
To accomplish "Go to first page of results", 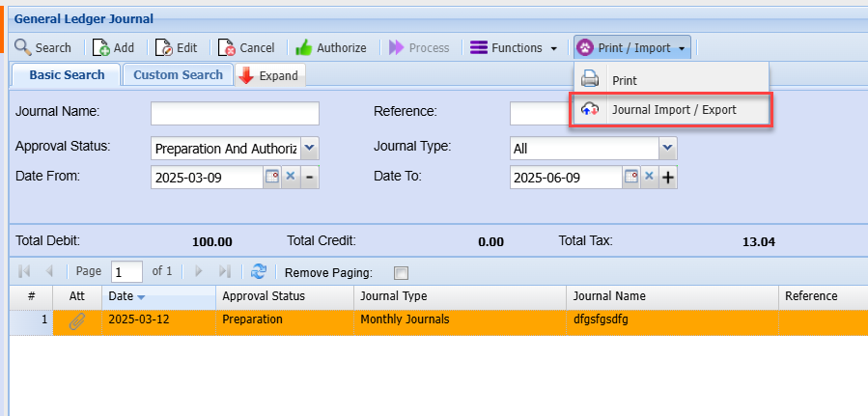I will (x=24, y=271).
